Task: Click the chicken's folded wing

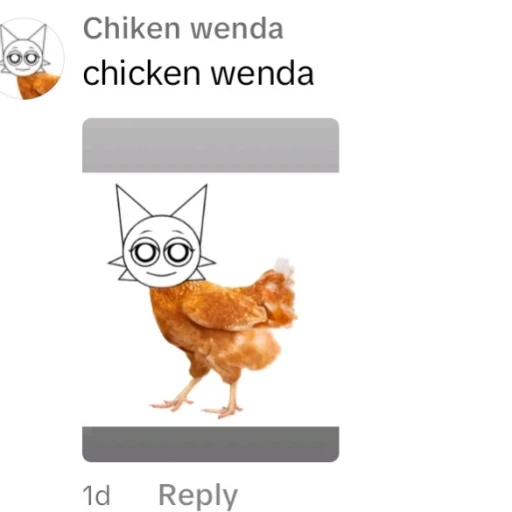Action: pyautogui.click(x=222, y=310)
